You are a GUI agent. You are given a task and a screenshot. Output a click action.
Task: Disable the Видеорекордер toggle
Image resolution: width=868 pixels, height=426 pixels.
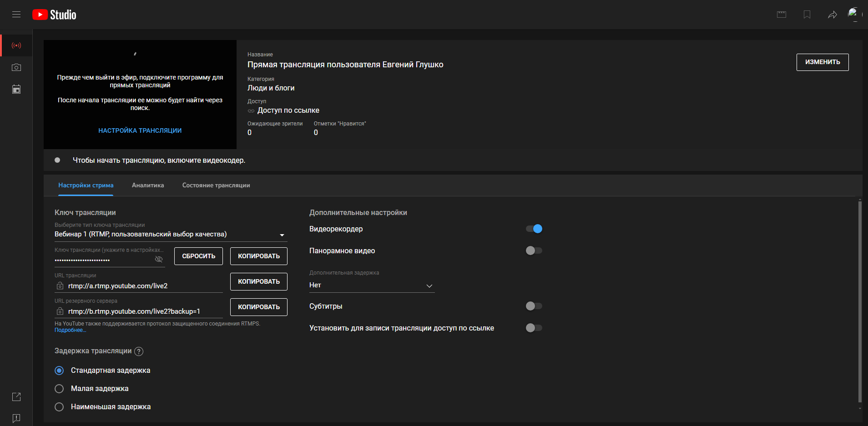[534, 229]
